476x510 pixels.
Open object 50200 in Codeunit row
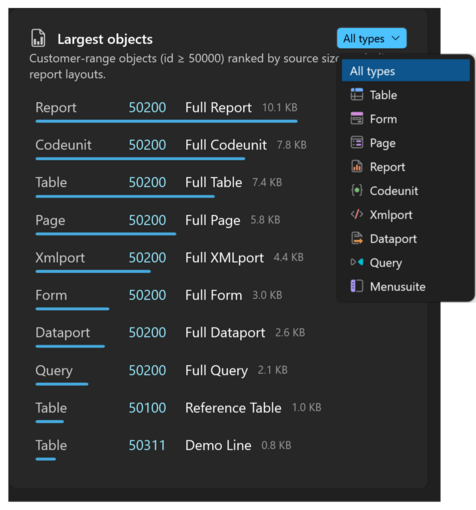click(x=147, y=145)
